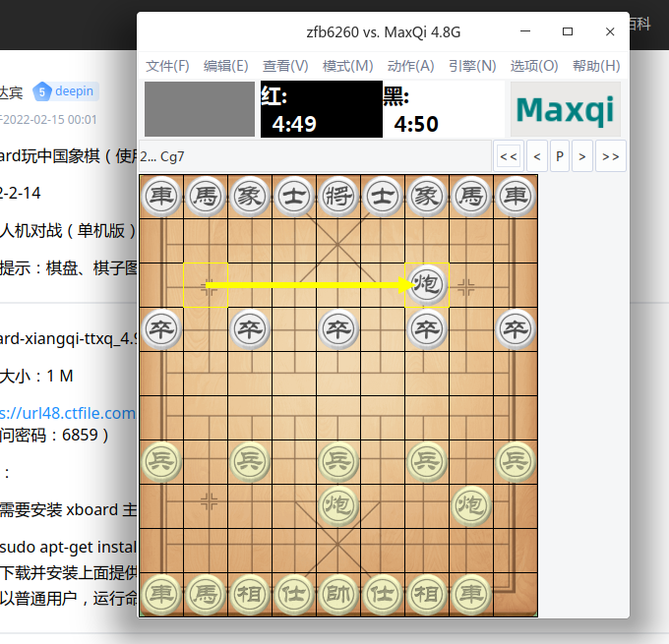Select red 車 on right of bottom row

(x=471, y=595)
